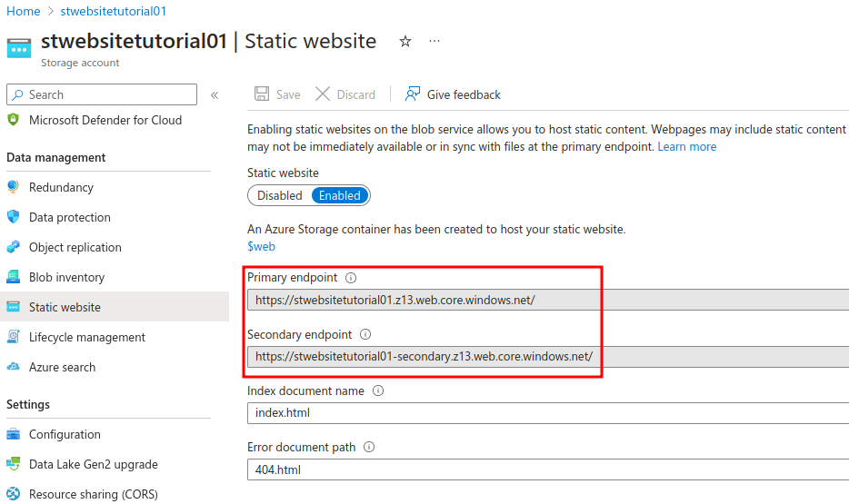Open Azure search
Screen dimensions: 849x504
coord(63,367)
